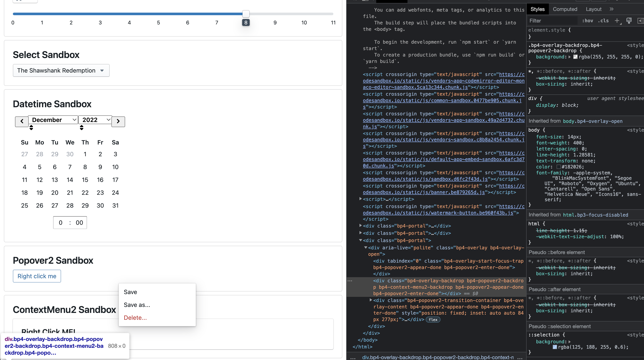Screen dimensions: 644x360
Task: Go to the previous month with the left chevron
Action: [x=21, y=122]
